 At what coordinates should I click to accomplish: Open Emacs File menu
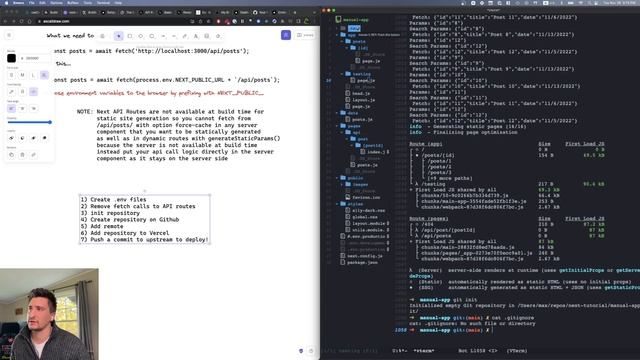[31, 2]
